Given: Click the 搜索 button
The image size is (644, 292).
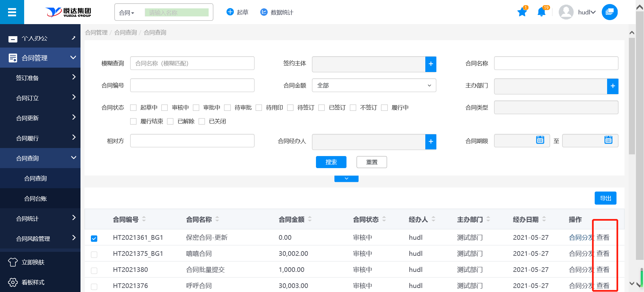Looking at the screenshot, I should point(331,162).
